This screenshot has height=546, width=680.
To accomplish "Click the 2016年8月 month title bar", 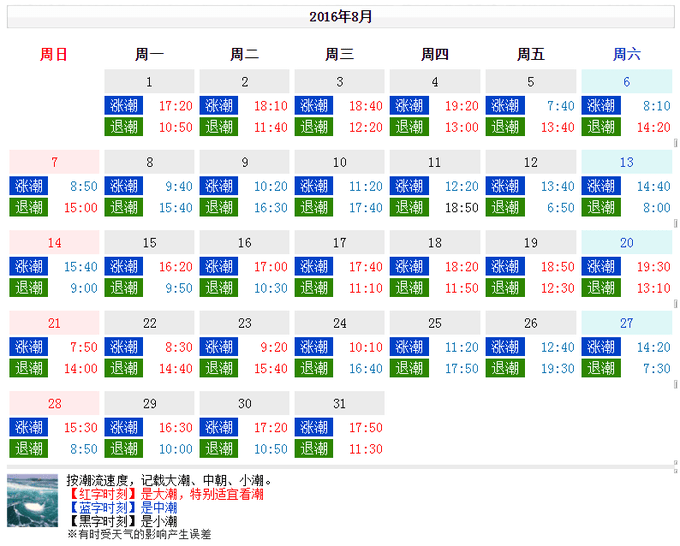I will pos(340,16).
